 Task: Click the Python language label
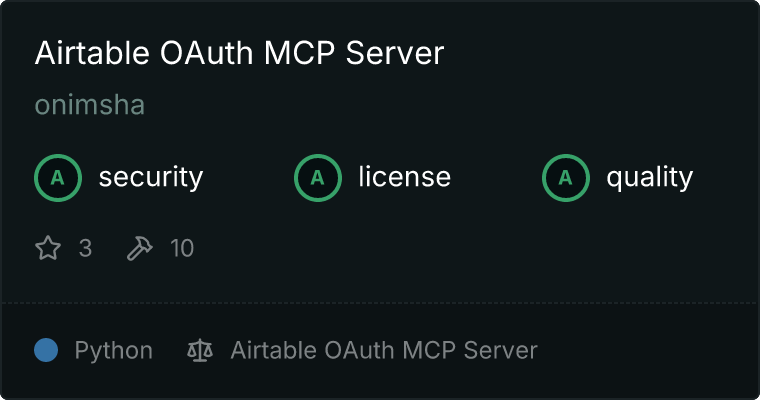point(113,351)
